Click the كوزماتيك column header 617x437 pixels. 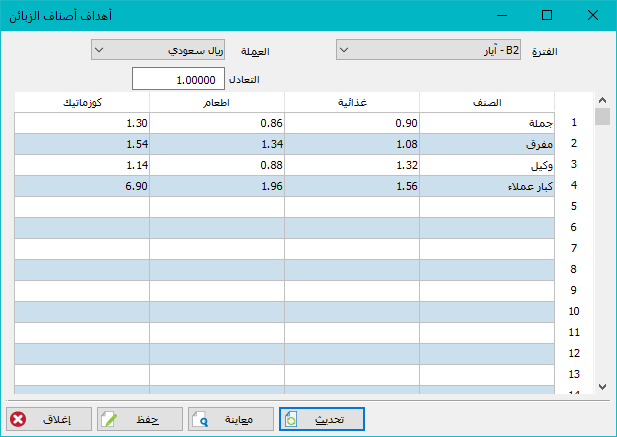click(82, 103)
